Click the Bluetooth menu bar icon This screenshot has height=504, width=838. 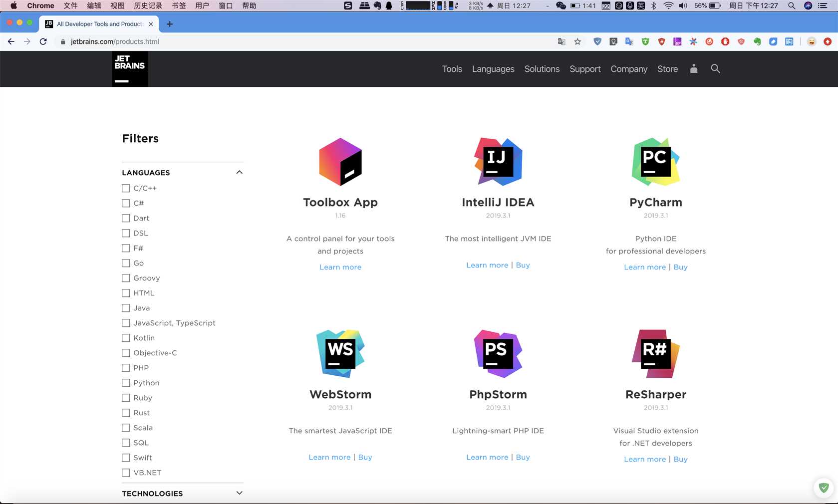653,5
